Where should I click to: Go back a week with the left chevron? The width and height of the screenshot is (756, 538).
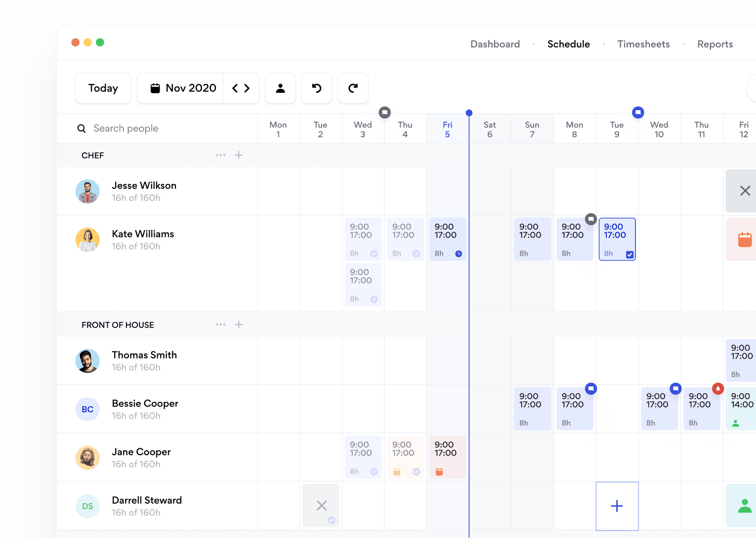(x=236, y=88)
